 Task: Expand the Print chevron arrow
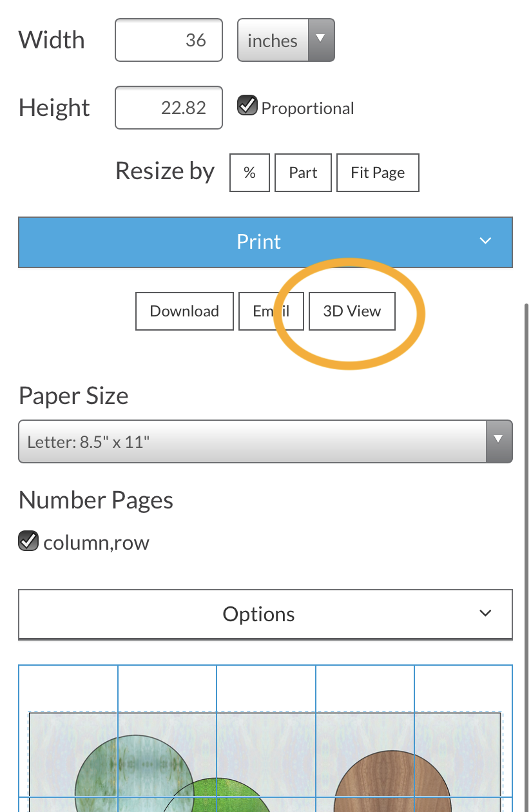pyautogui.click(x=485, y=241)
